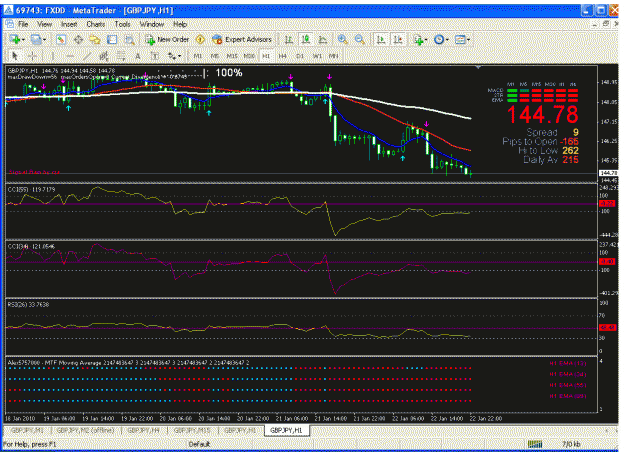This screenshot has width=625, height=452.
Task: Show the Navigator panel
Action: tap(95, 39)
